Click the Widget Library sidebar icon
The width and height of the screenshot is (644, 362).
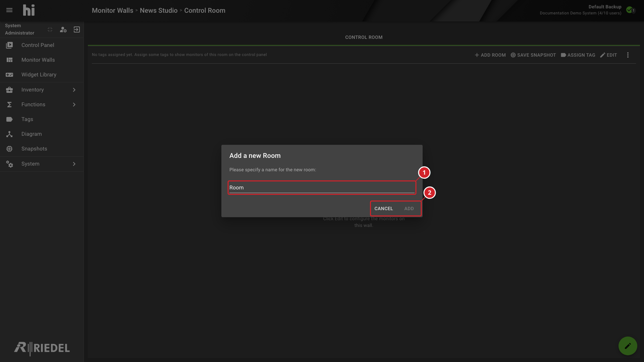[x=9, y=74]
